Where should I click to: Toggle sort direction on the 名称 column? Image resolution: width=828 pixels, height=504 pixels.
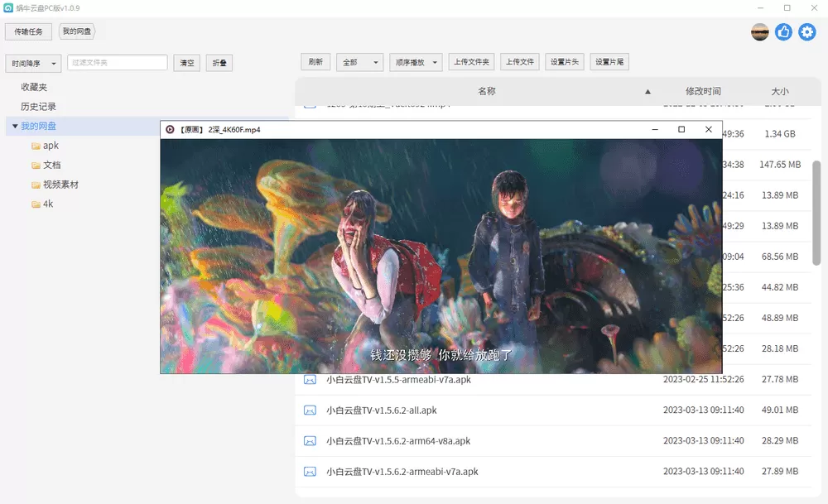[647, 91]
